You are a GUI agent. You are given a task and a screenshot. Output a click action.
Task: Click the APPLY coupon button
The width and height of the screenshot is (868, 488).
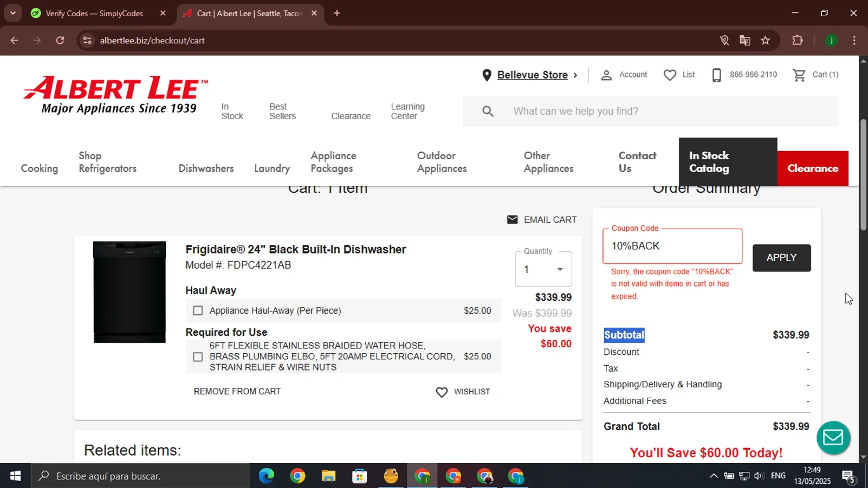pos(782,258)
